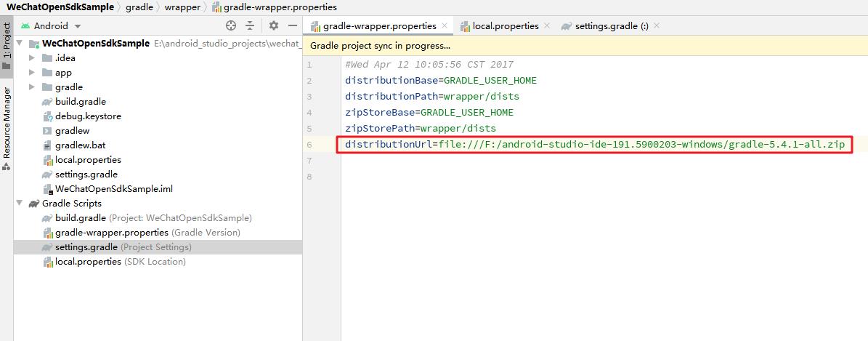This screenshot has width=868, height=341.
Task: Open the 1: Project tool window tab
Action: (7, 46)
